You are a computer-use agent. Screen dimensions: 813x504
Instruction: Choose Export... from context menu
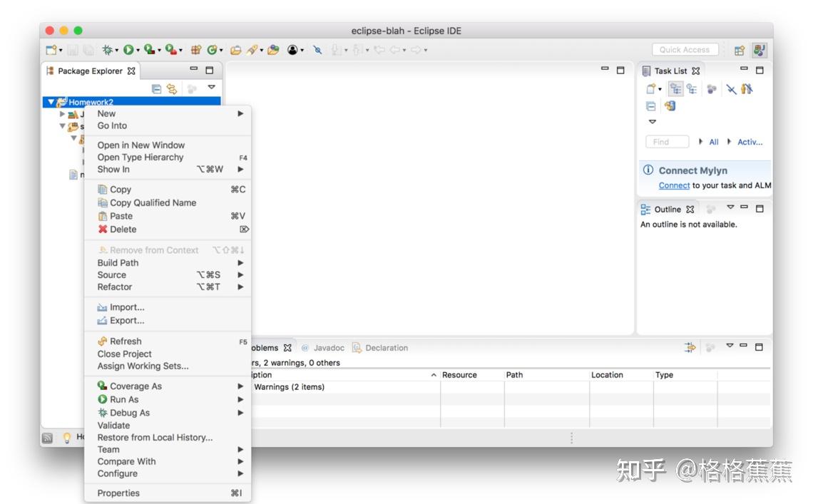(x=168, y=321)
